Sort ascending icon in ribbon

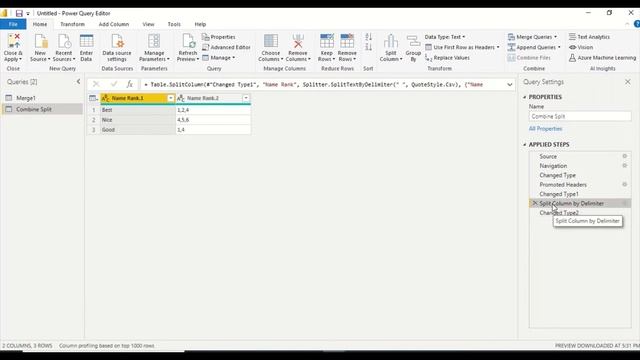[x=369, y=37]
